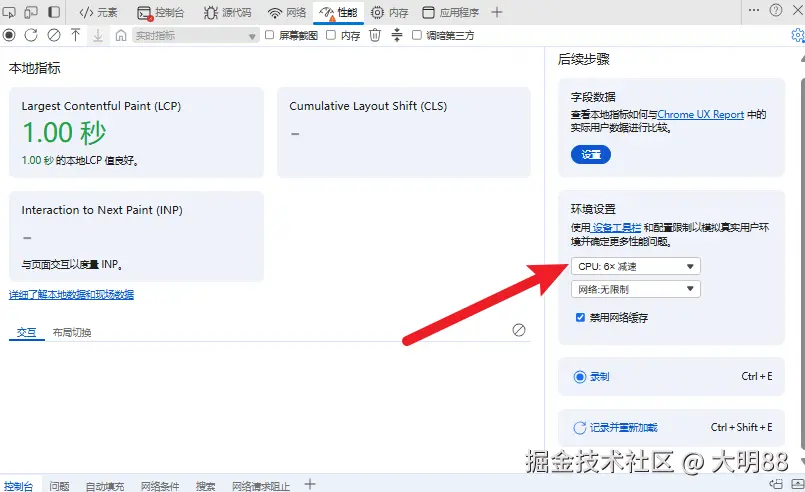Switch to the 控制台 (Console) tab

click(x=160, y=12)
